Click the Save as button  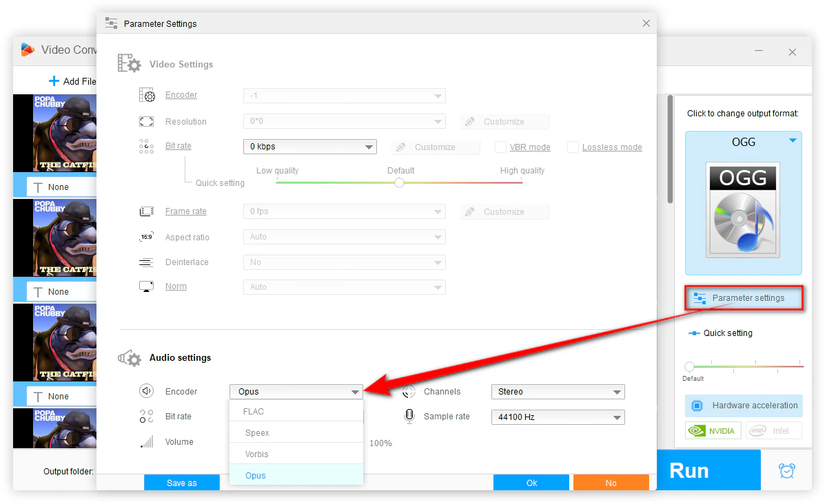(181, 483)
